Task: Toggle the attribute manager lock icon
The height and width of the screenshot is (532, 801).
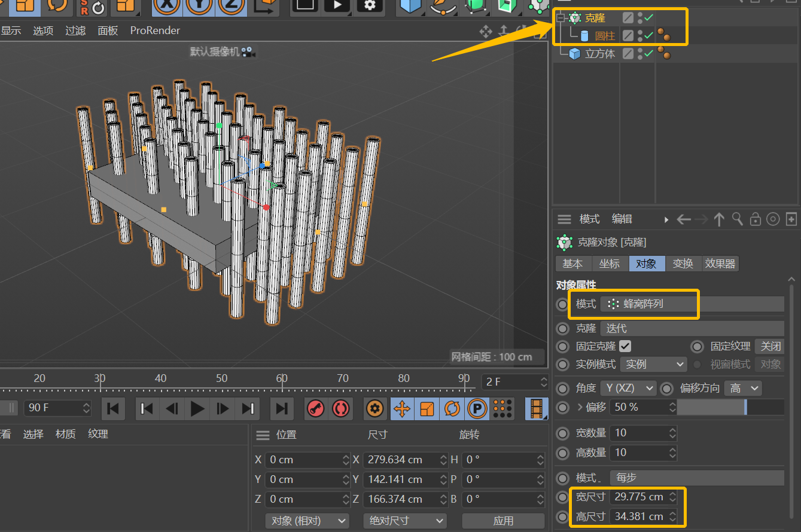Action: [756, 219]
